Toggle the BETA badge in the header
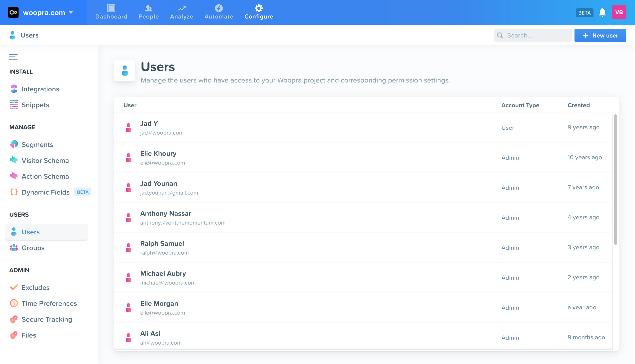This screenshot has height=364, width=635. tap(584, 13)
